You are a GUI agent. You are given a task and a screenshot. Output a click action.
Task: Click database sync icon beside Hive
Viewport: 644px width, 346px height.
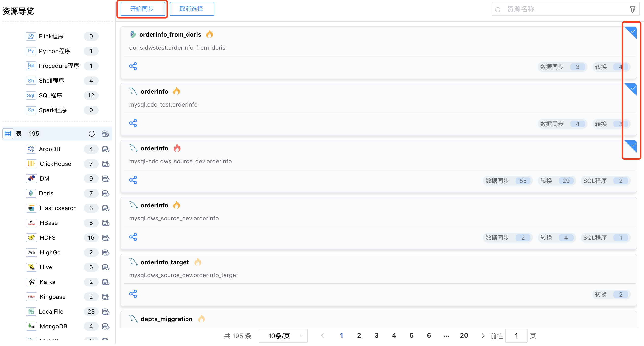click(x=106, y=267)
